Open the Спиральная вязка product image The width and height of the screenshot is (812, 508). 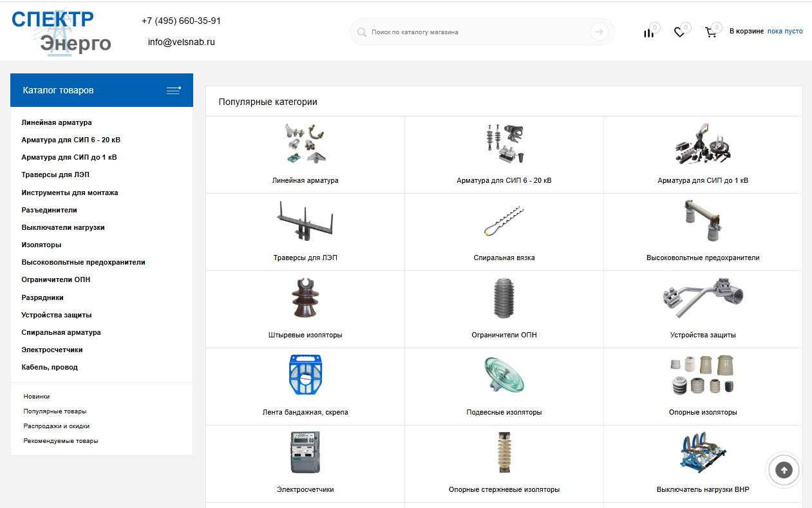point(504,221)
